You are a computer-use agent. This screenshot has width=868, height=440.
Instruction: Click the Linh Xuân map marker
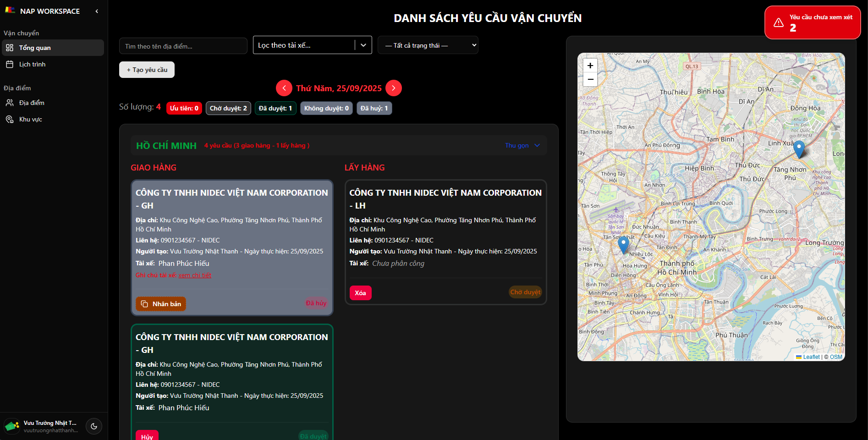coord(799,149)
